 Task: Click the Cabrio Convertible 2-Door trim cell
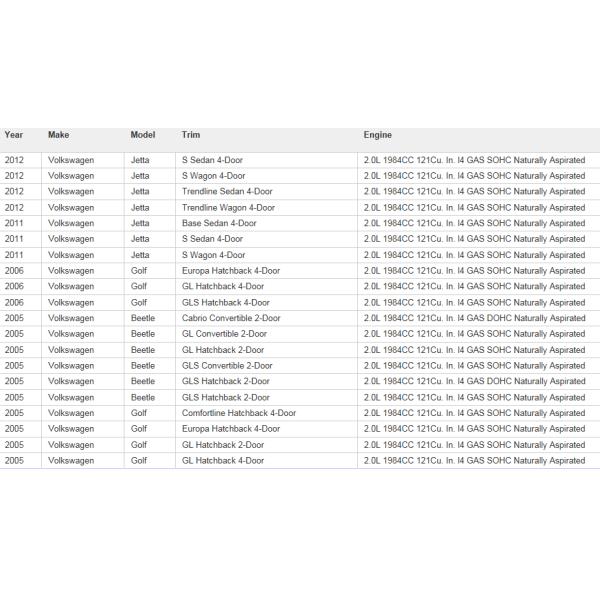(231, 318)
